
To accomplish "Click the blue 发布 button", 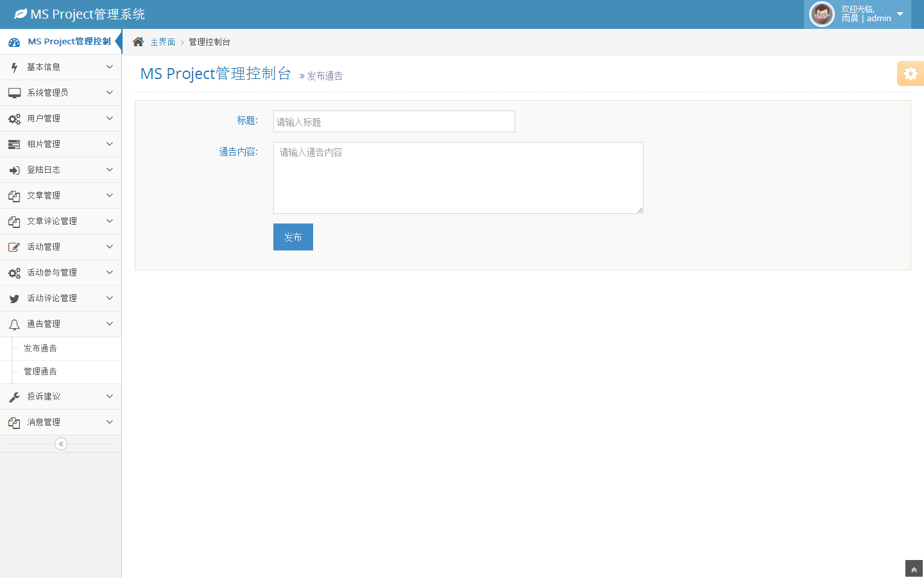I will pyautogui.click(x=293, y=237).
